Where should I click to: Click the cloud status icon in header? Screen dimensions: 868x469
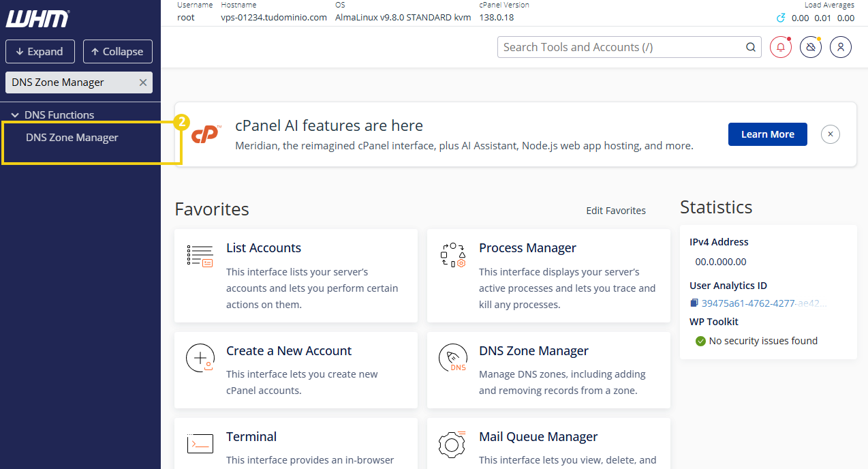click(x=811, y=47)
